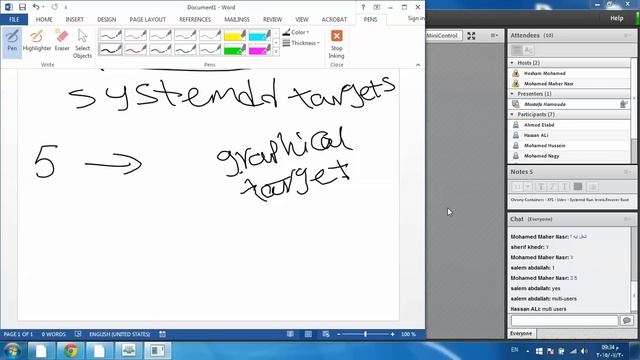Switch to the DESIGN tab
Viewport: 640px width, 360px height.
click(107, 19)
